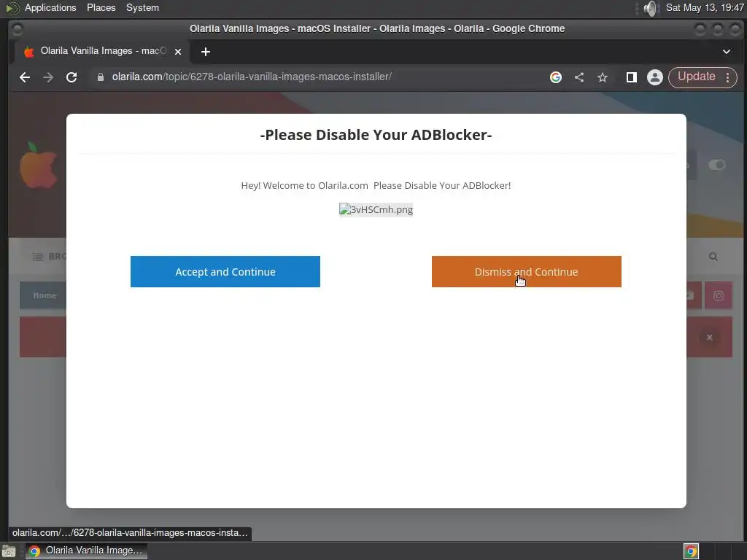View site security lock information

click(101, 77)
